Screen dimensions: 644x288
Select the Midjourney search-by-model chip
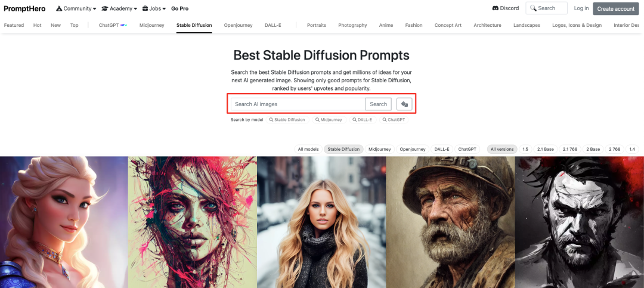pos(329,120)
